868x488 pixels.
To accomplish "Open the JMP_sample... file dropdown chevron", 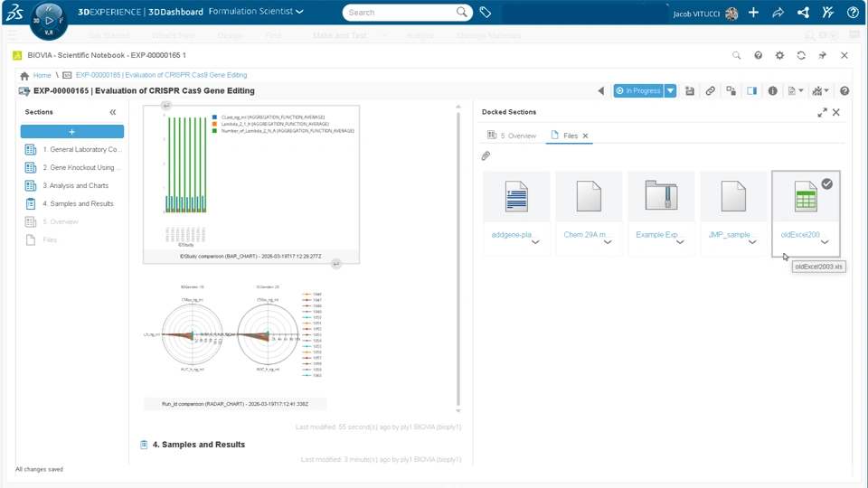I will click(752, 242).
